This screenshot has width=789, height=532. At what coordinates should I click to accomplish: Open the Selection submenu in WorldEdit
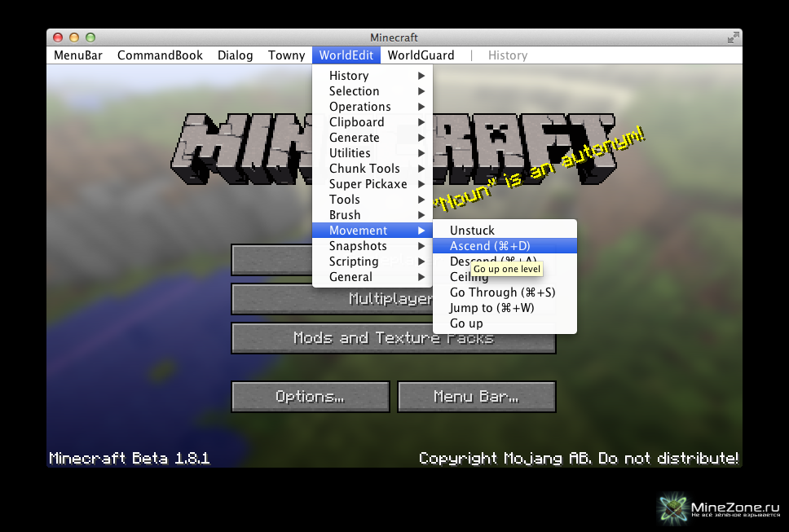[x=355, y=91]
